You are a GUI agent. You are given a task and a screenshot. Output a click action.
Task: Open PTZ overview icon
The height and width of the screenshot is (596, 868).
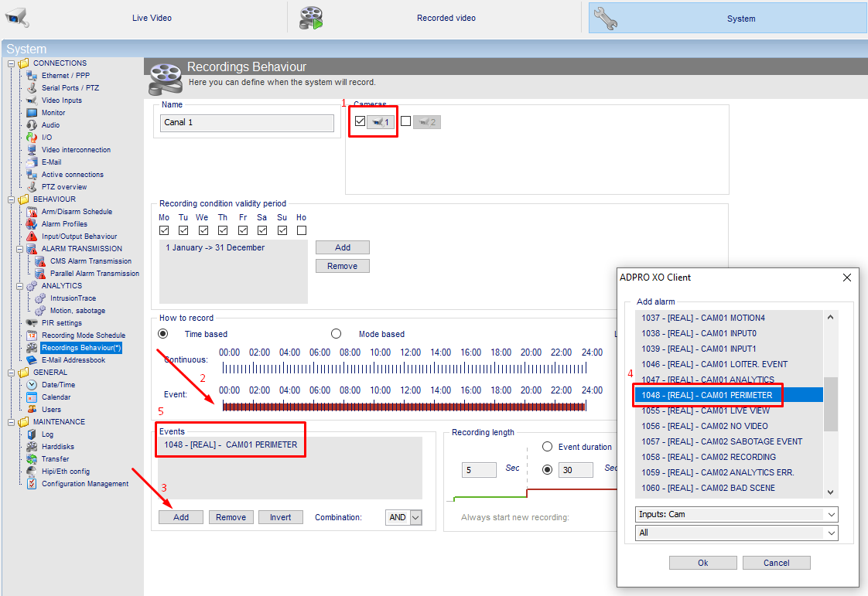pyautogui.click(x=32, y=186)
